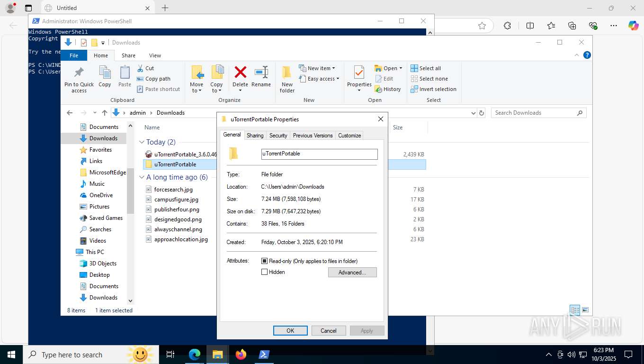
Task: Switch to the Sharing properties tab
Action: [x=255, y=136]
